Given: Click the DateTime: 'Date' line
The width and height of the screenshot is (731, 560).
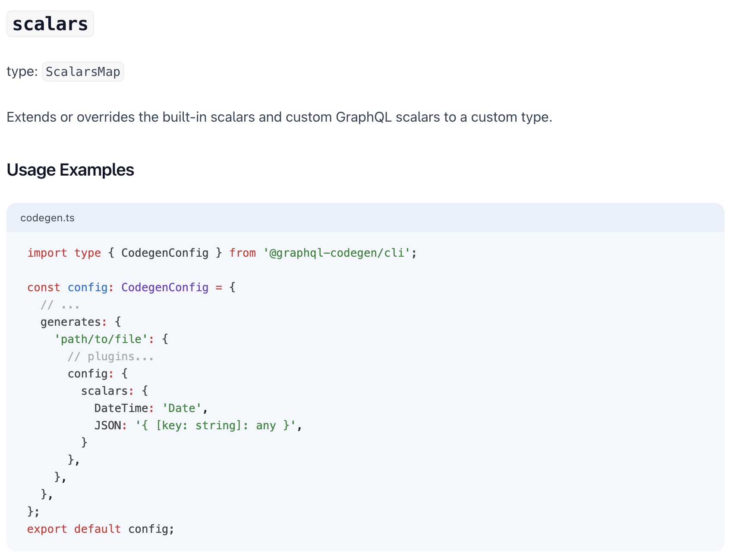Looking at the screenshot, I should pos(151,408).
